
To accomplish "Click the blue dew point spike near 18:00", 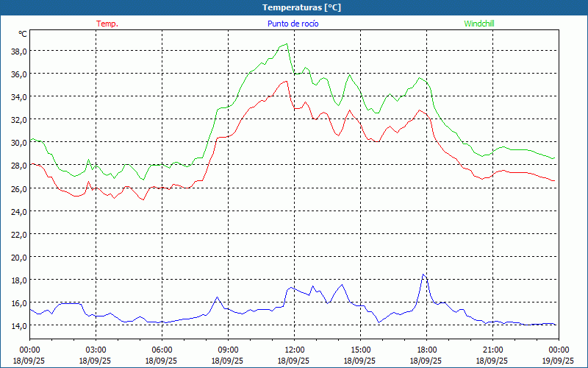I will [423, 275].
